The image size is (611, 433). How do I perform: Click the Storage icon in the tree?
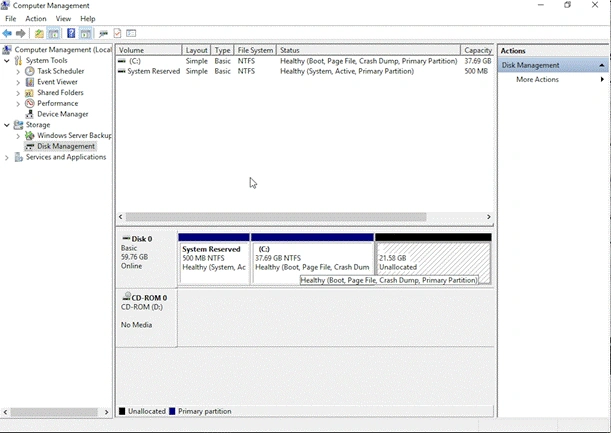pos(18,125)
